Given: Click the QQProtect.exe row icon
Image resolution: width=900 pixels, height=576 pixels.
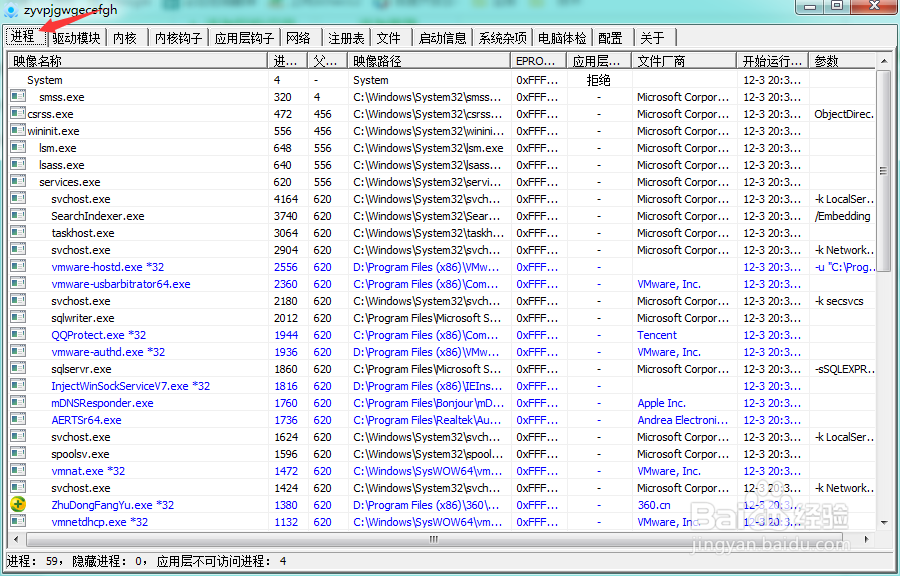Looking at the screenshot, I should [18, 334].
